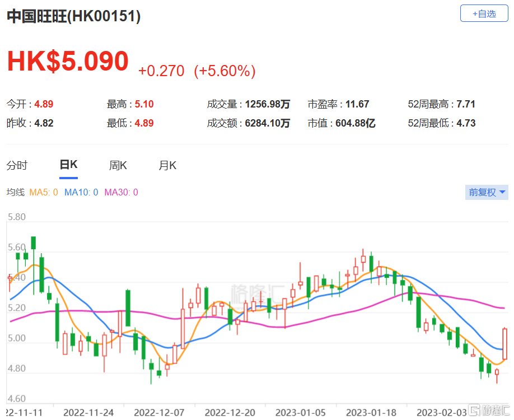Click the 昨收 previous close 4.82

(44, 123)
